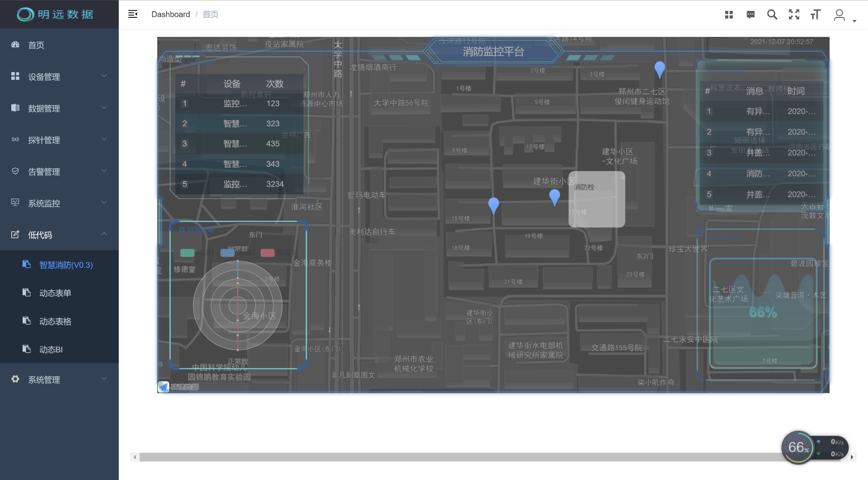Click the 首页 breadcrumb
Viewport: 868px width, 480px height.
click(x=210, y=14)
